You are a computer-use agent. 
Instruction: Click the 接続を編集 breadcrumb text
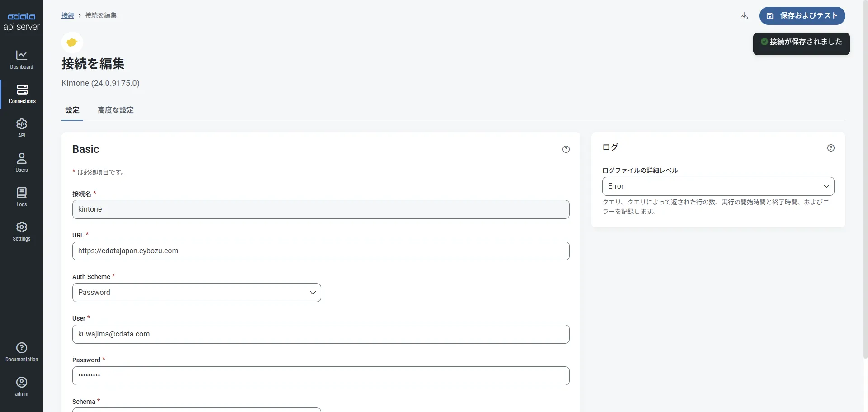101,15
